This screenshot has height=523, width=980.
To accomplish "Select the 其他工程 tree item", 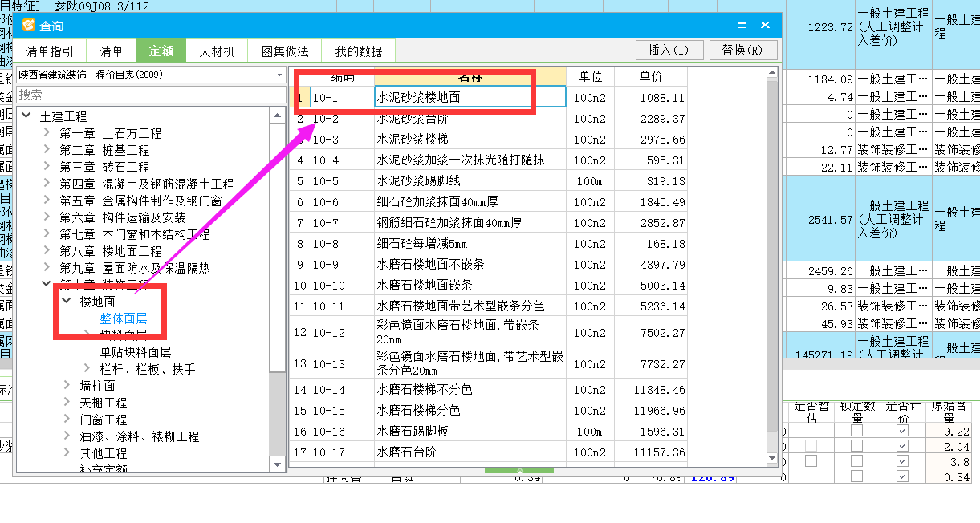I will click(x=104, y=453).
